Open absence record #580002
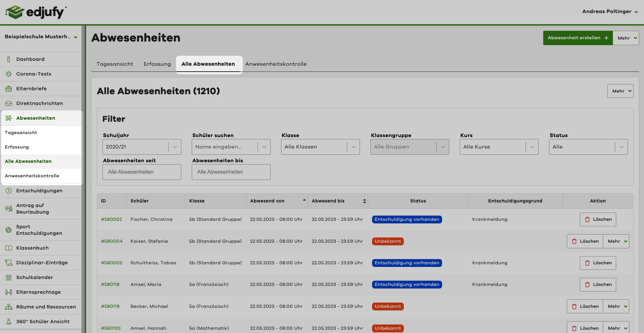 111,219
